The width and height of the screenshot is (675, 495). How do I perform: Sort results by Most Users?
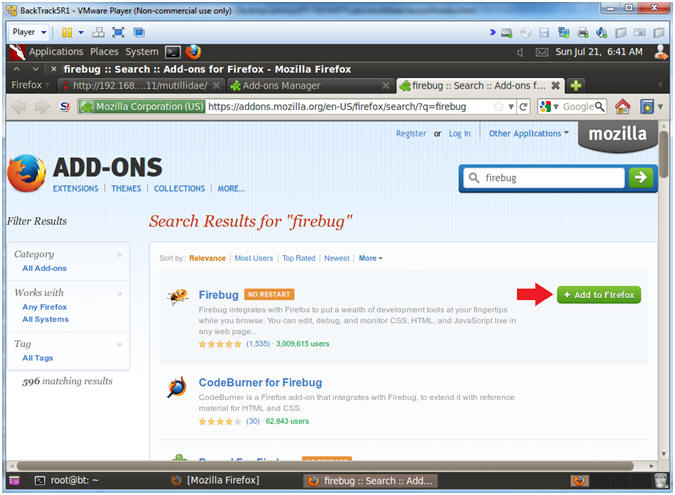[x=254, y=258]
